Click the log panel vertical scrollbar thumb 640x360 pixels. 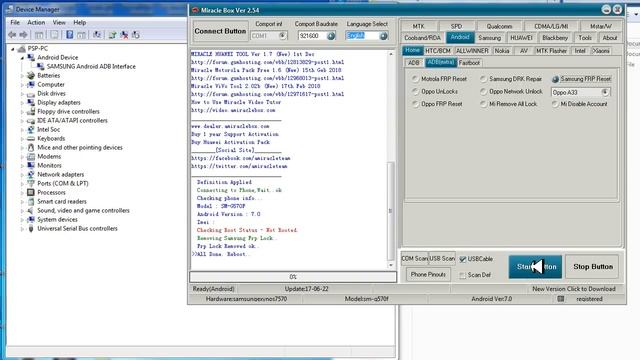pos(390,211)
